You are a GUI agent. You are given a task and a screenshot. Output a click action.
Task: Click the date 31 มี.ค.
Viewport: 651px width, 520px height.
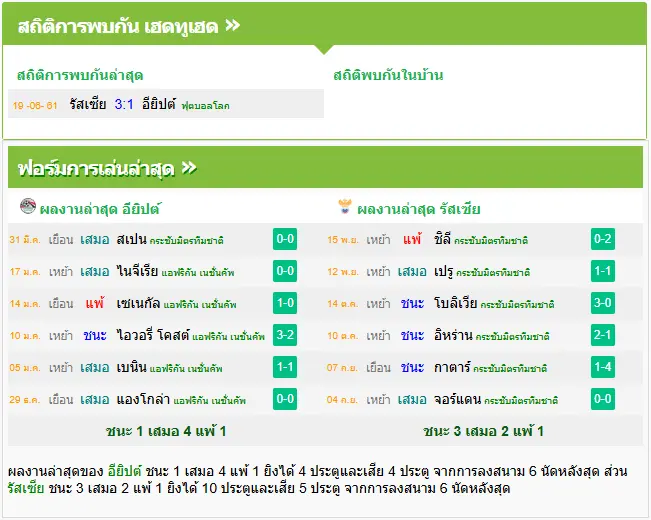tap(25, 240)
